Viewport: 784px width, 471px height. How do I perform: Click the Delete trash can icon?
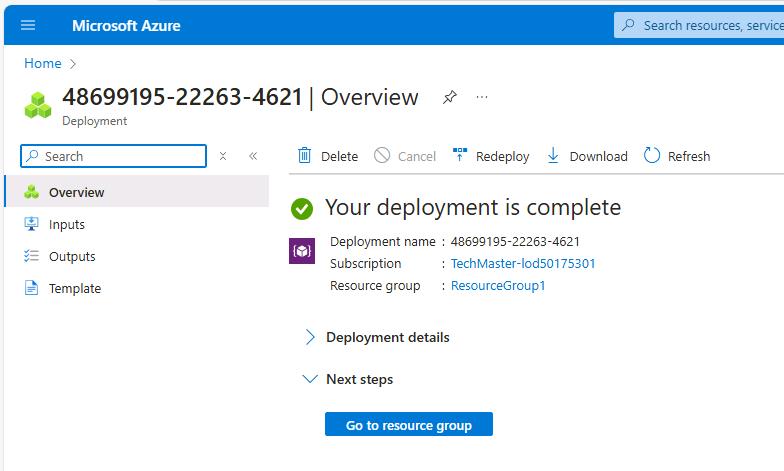click(x=304, y=156)
